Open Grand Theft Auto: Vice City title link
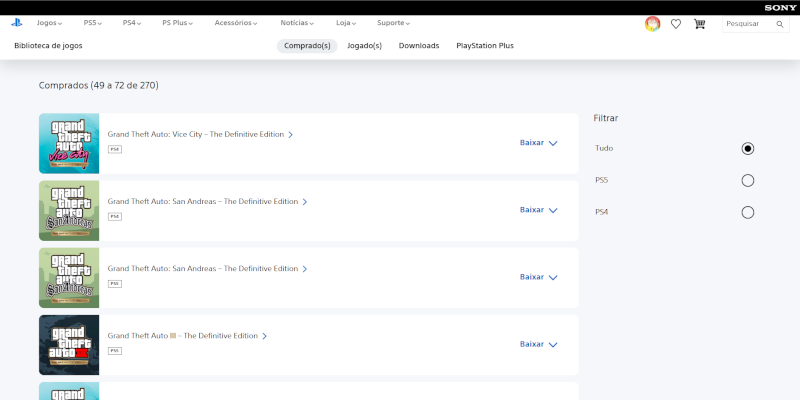Screen dimensions: 800x400 point(195,135)
